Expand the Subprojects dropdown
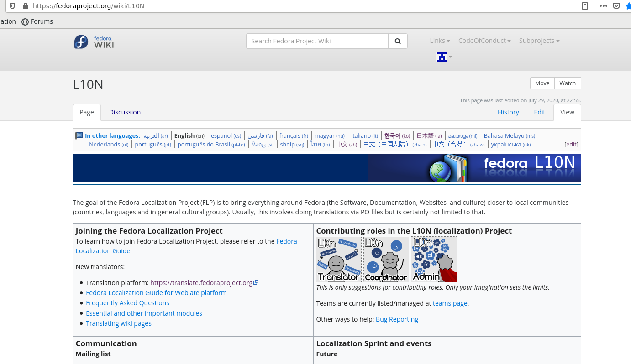Screen dimensions: 631x364 [x=539, y=41]
